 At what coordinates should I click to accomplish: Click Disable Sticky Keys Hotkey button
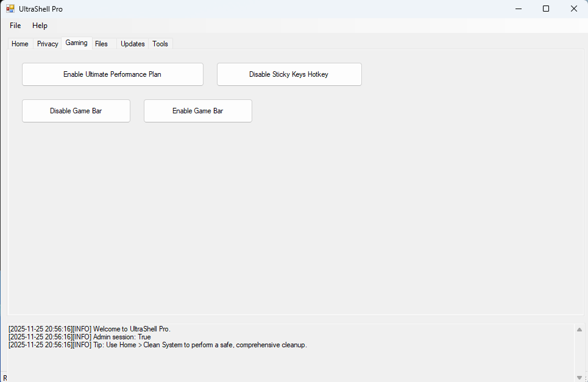pyautogui.click(x=289, y=74)
